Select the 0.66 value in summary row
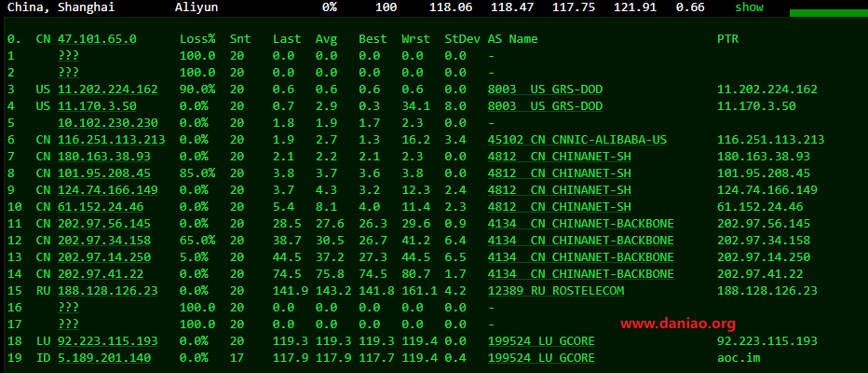Viewport: 868px width, 373px height. pyautogui.click(x=690, y=7)
